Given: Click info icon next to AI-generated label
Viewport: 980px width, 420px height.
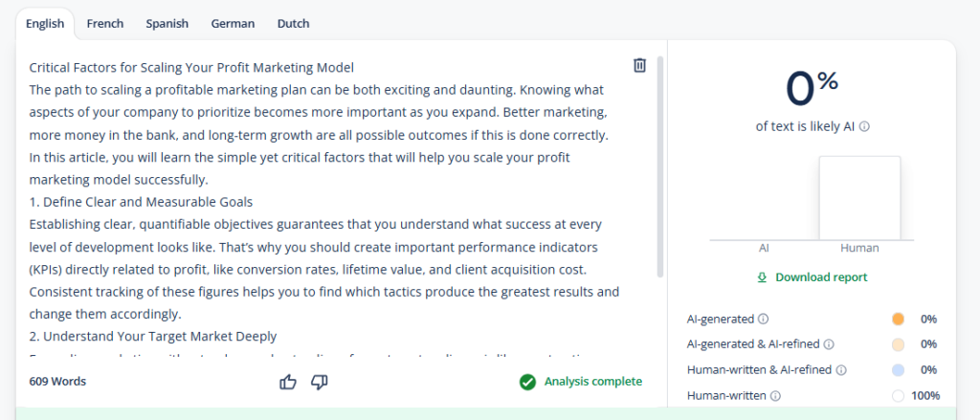Looking at the screenshot, I should 763,319.
